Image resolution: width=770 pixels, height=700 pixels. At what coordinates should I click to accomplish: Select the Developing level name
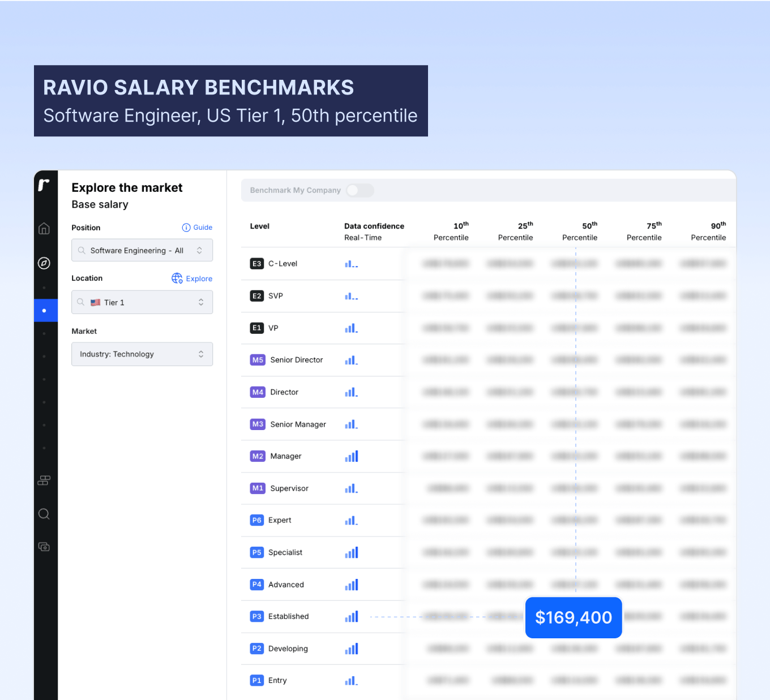[288, 649]
